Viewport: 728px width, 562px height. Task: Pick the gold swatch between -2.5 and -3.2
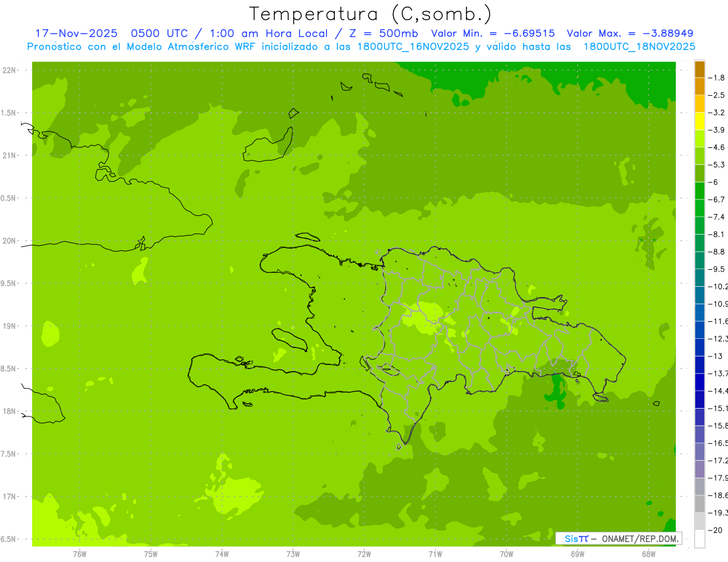pos(699,104)
